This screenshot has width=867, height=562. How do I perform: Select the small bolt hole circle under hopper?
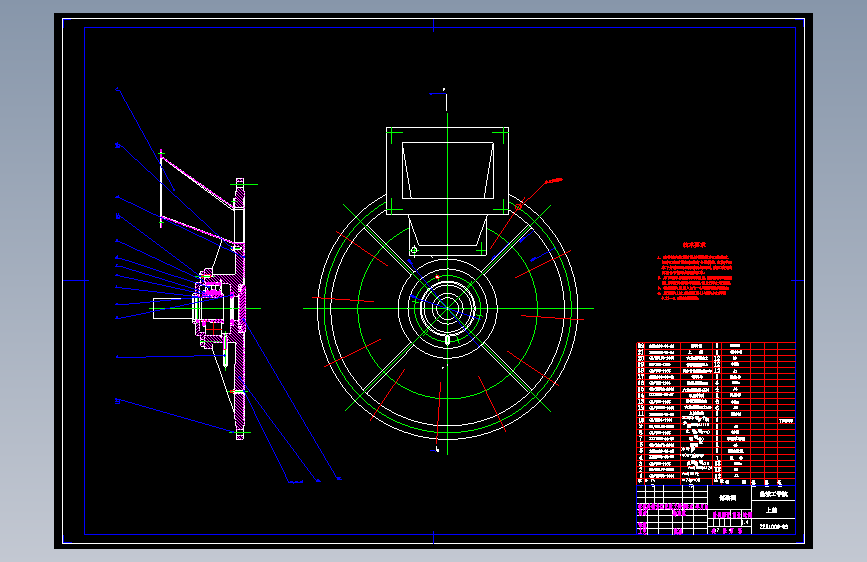414,250
